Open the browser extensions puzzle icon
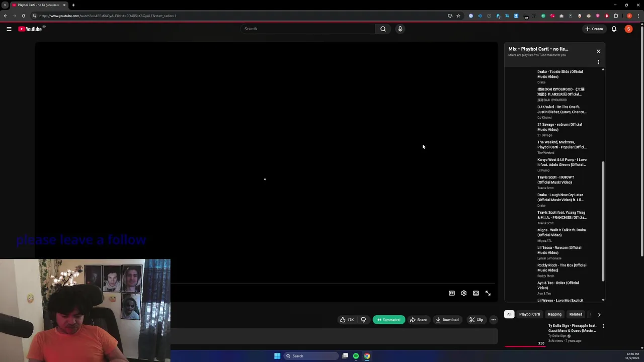The height and width of the screenshot is (362, 644). coord(616,16)
